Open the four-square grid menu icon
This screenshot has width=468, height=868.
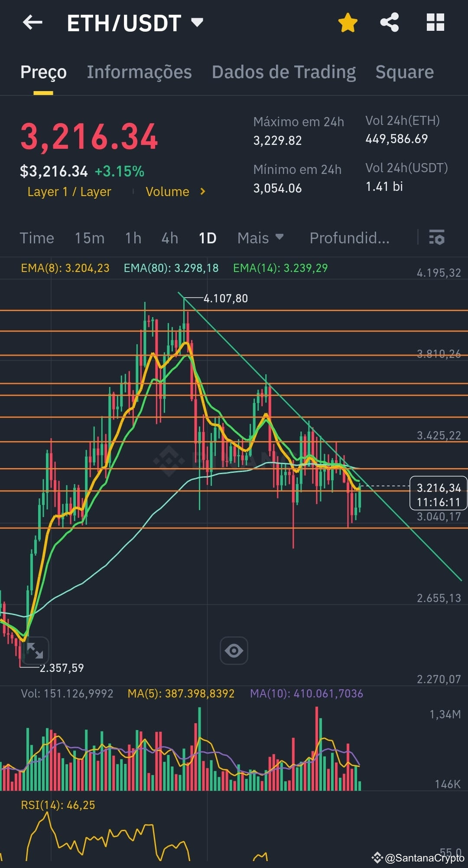pos(435,23)
